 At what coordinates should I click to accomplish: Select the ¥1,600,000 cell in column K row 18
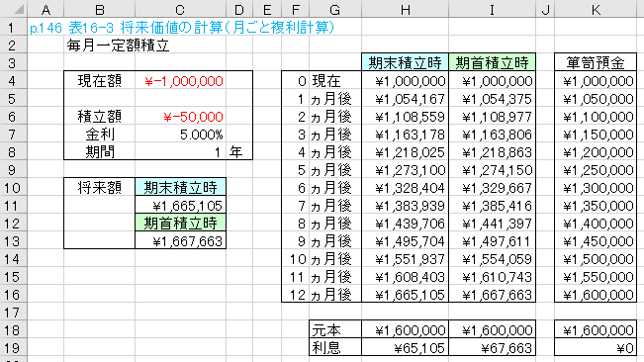click(x=596, y=329)
